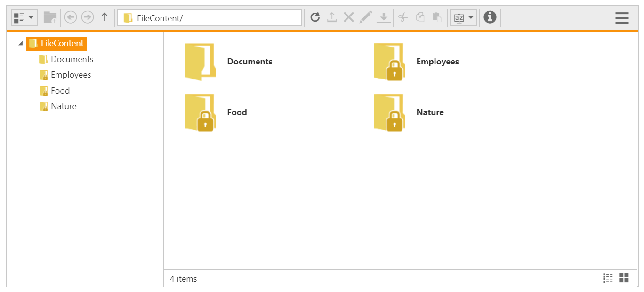Click the navigate Up arrow
644x292 pixels.
[104, 17]
